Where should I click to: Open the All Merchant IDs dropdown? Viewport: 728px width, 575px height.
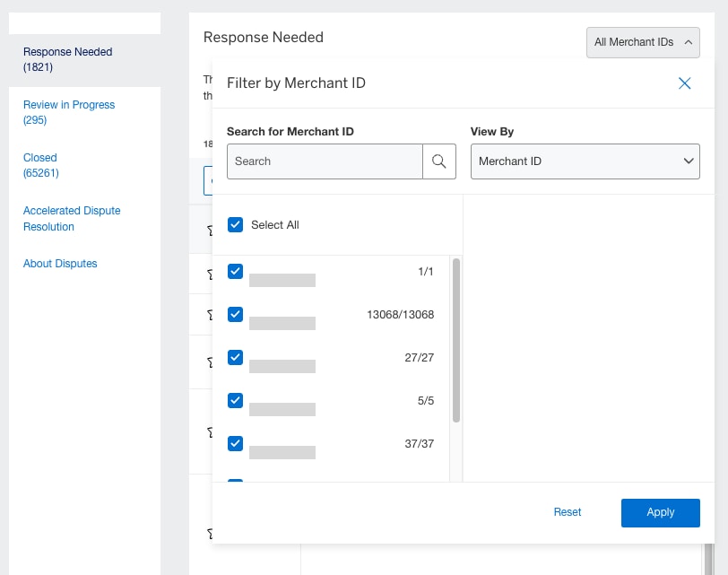click(x=643, y=42)
